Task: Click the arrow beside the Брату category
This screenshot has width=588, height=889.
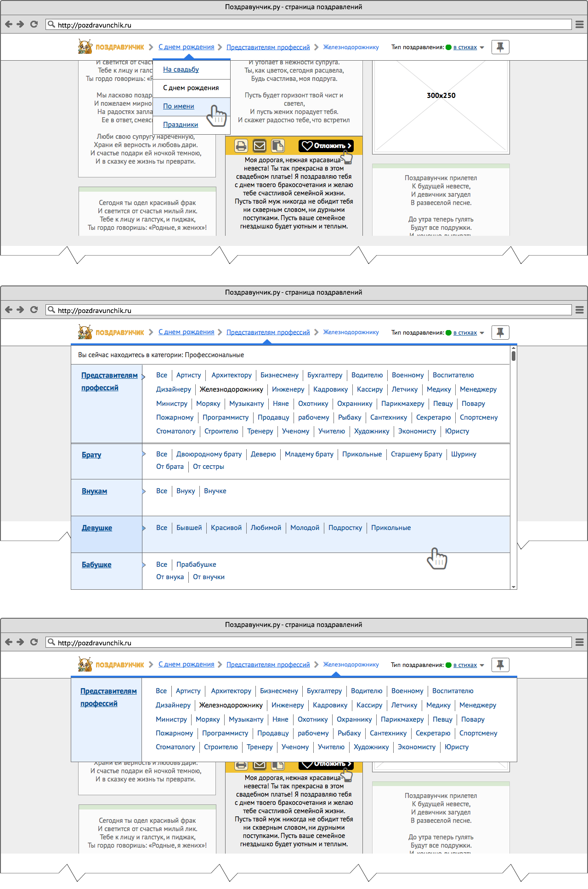Action: [x=144, y=454]
